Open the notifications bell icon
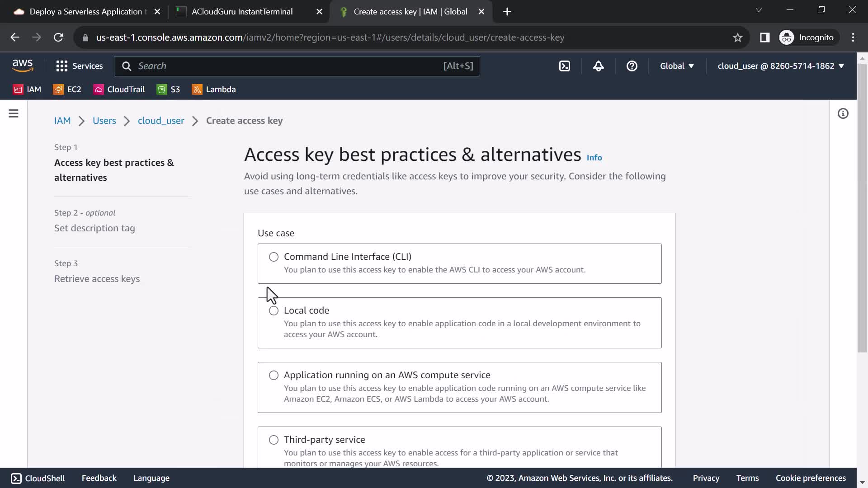 point(598,66)
